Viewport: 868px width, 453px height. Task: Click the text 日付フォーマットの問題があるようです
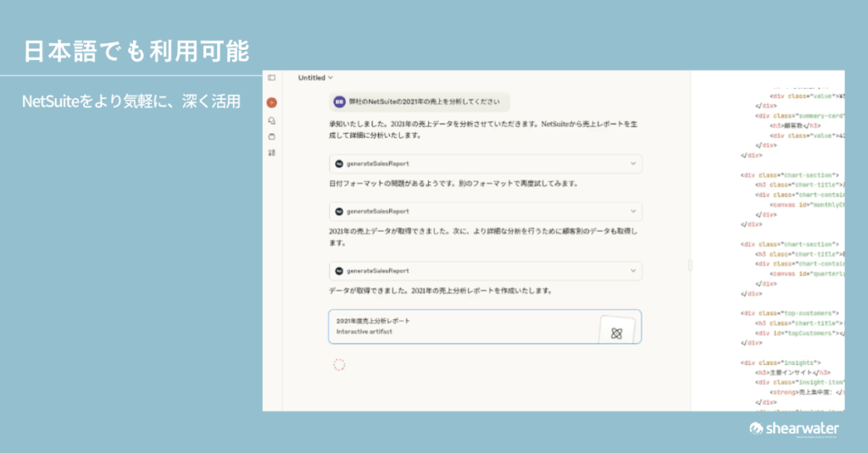[392, 184]
